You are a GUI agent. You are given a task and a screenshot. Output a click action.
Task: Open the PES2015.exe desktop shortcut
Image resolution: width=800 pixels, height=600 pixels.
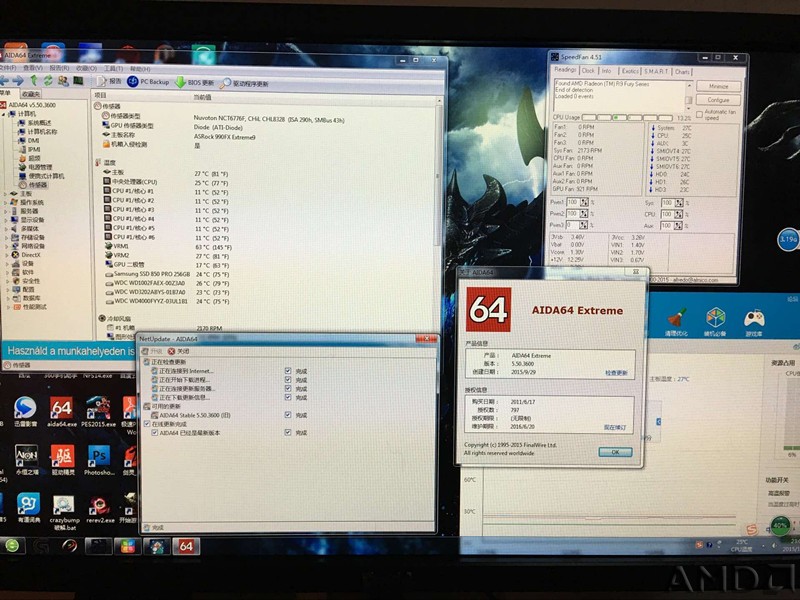(x=98, y=412)
